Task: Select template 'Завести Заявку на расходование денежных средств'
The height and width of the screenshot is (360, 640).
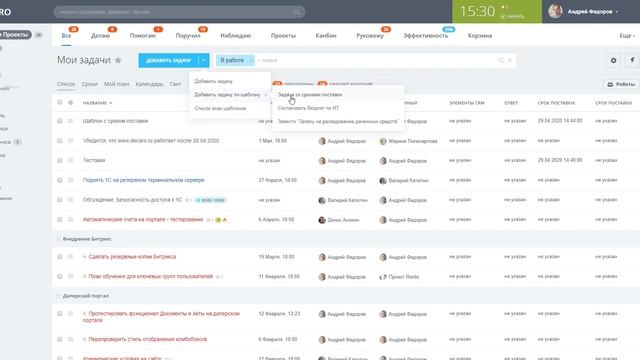Action: [x=338, y=122]
